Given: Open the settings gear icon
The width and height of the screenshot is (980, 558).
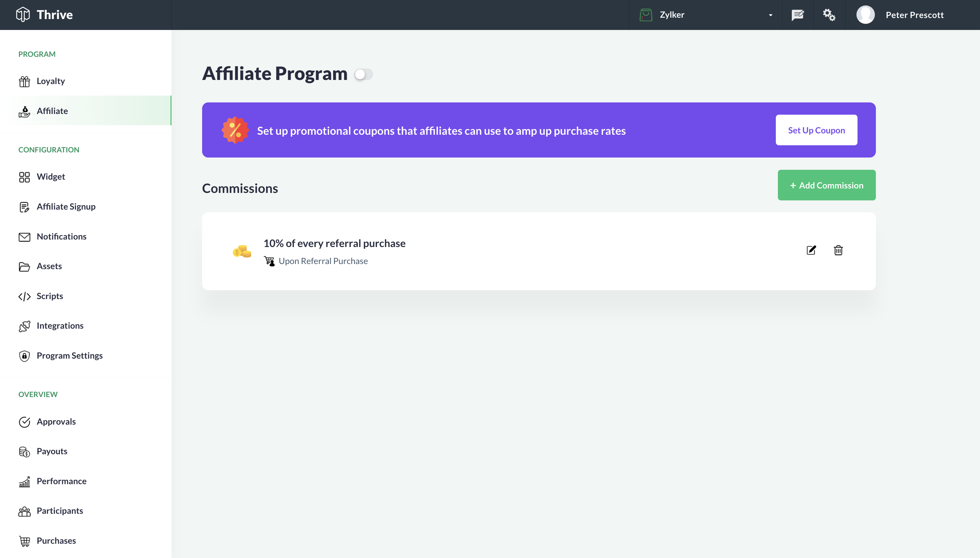Looking at the screenshot, I should tap(829, 15).
